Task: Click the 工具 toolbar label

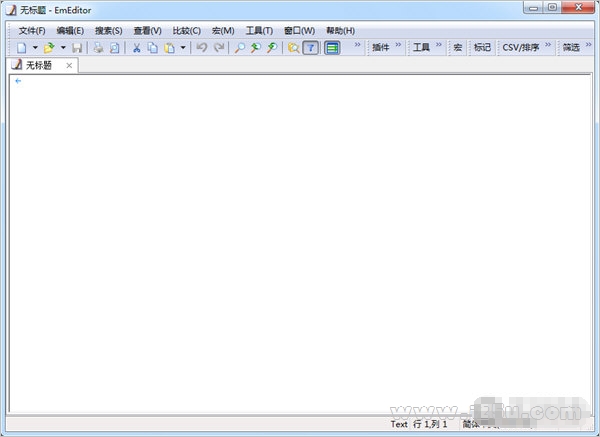Action: (x=421, y=47)
